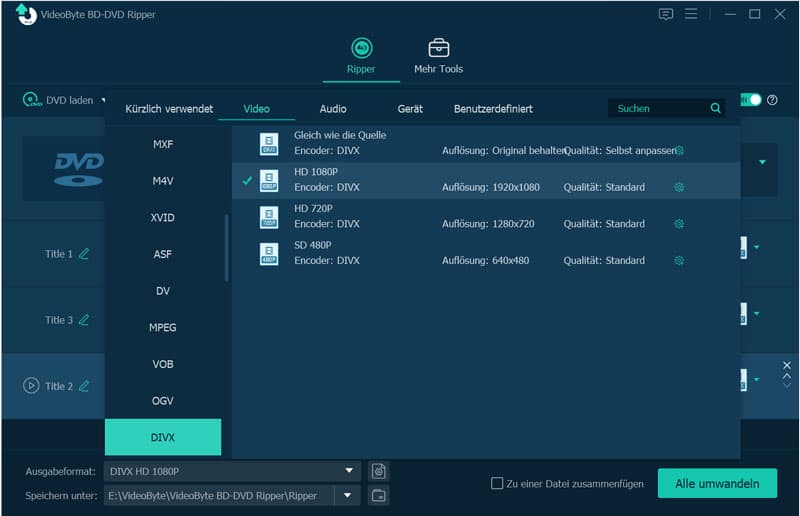800x516 pixels.
Task: Open output folder icon beside Speichern unter
Action: point(379,496)
